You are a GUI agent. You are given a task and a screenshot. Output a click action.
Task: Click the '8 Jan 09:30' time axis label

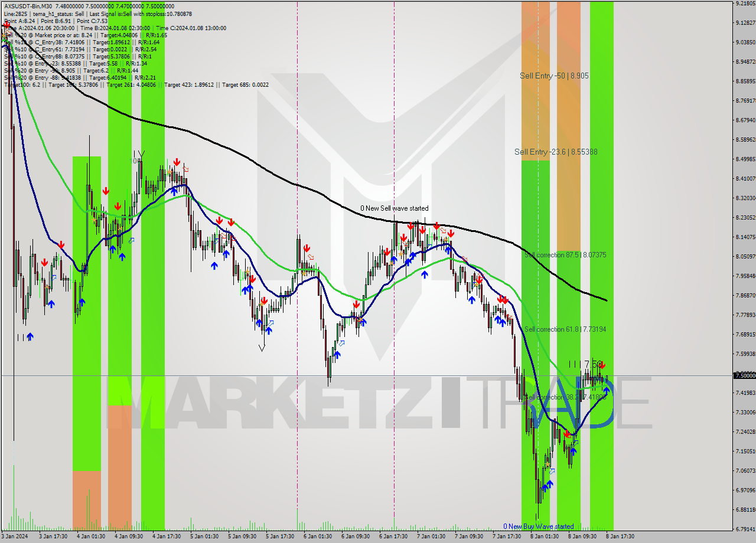(582, 537)
